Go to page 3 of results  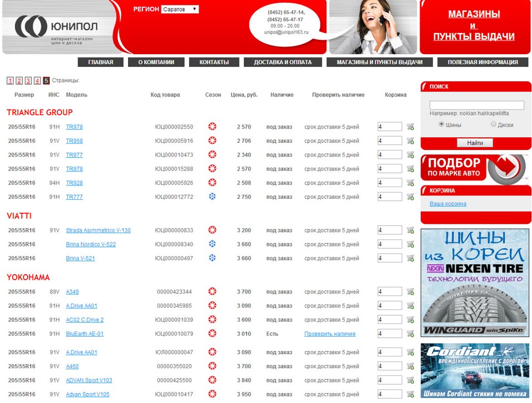click(x=28, y=81)
